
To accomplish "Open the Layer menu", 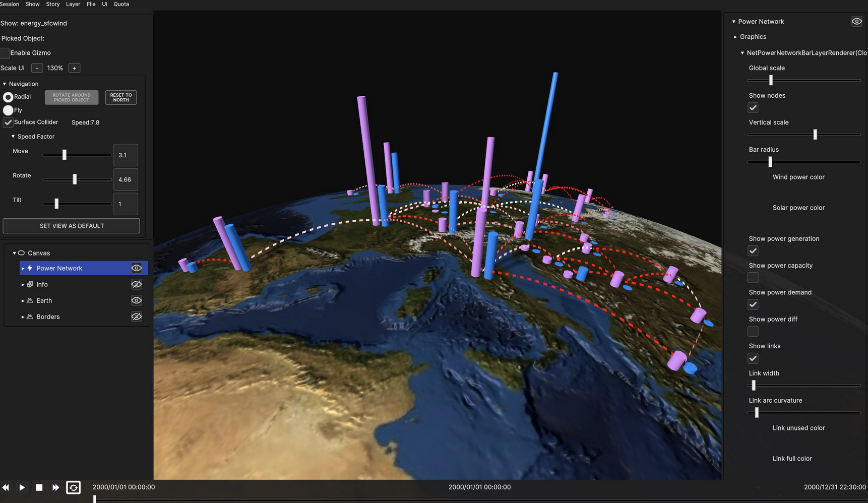I will tap(73, 4).
